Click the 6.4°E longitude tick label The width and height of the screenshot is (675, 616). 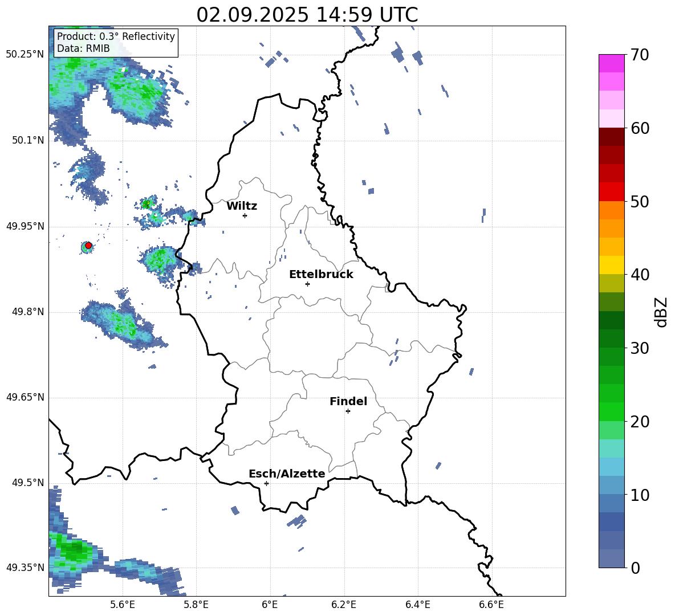pyautogui.click(x=417, y=605)
